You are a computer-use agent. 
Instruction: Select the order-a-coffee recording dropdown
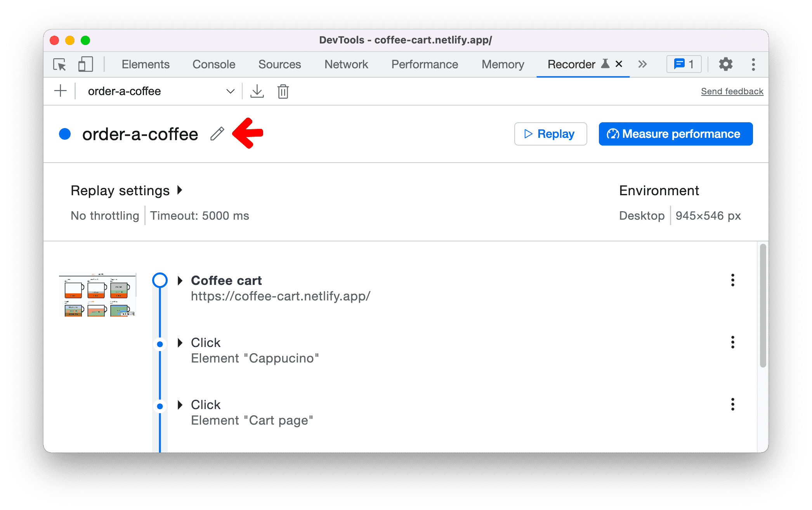pos(159,92)
